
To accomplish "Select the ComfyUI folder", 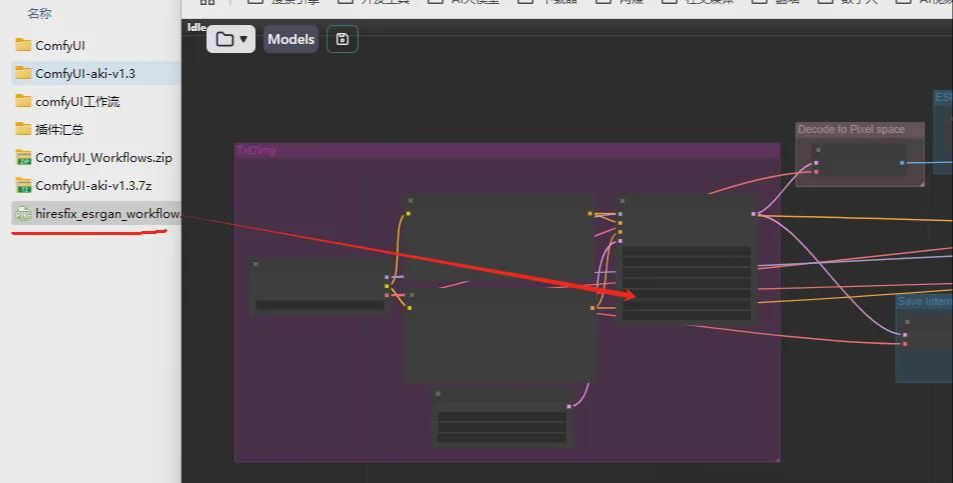I will (x=60, y=46).
